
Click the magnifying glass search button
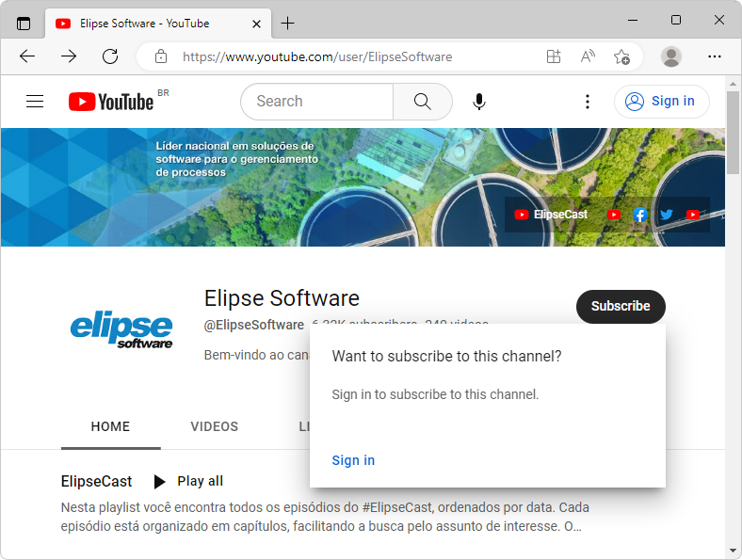(x=422, y=102)
